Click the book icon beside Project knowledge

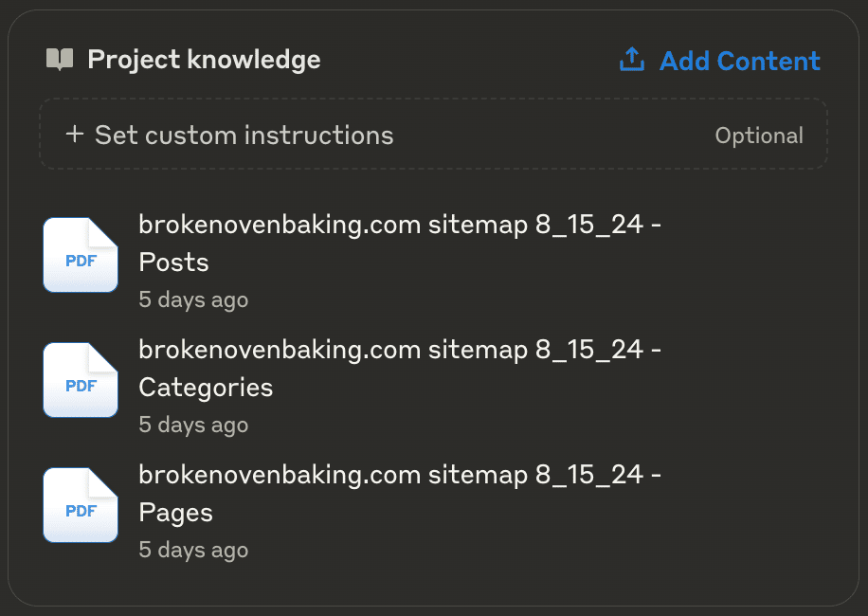coord(60,59)
